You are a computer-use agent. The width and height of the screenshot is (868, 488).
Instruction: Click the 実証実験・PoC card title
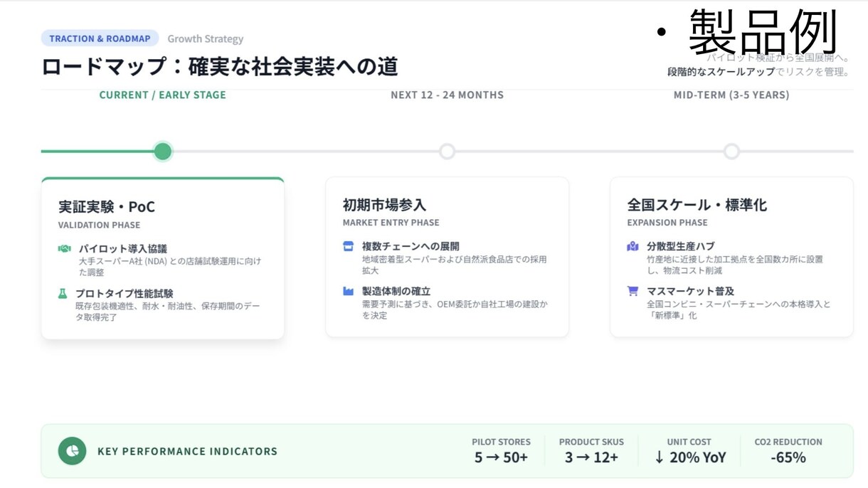click(x=107, y=207)
